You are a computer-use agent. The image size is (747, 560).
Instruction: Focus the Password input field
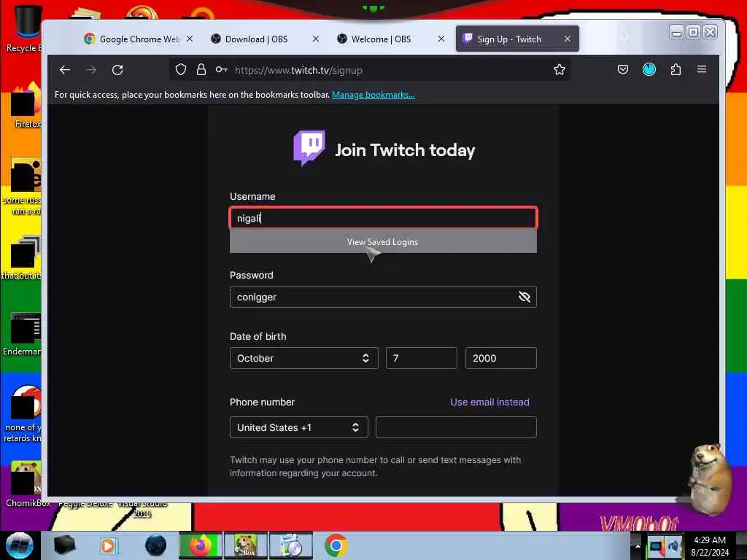pyautogui.click(x=383, y=297)
